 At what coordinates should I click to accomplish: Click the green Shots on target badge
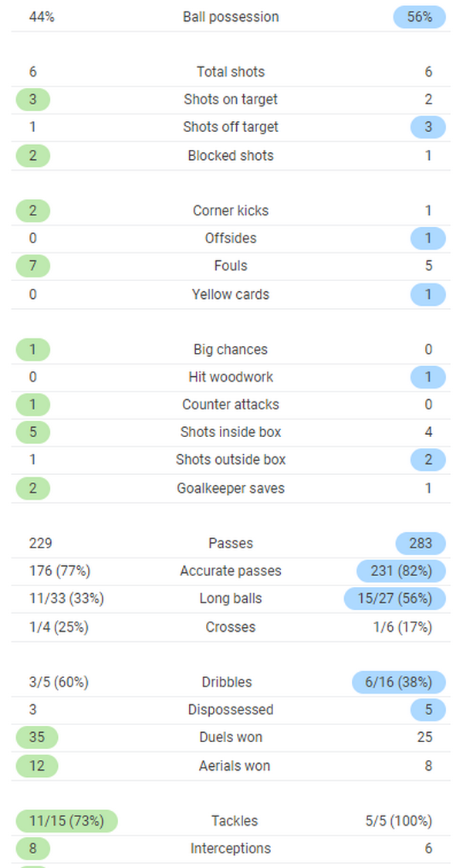(32, 100)
